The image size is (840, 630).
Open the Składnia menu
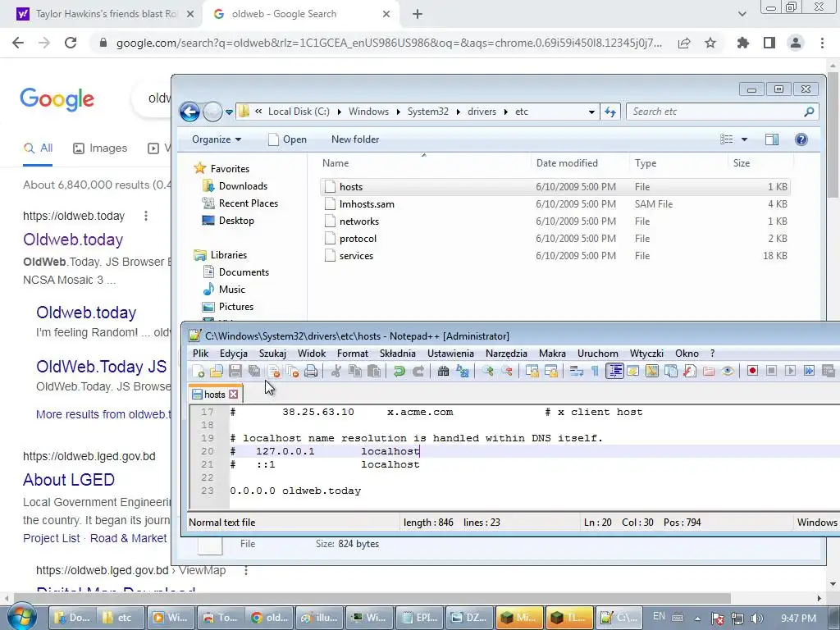(x=398, y=354)
